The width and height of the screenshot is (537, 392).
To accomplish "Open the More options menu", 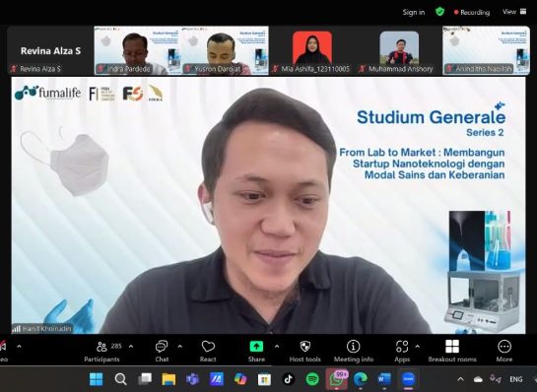I will (x=504, y=352).
